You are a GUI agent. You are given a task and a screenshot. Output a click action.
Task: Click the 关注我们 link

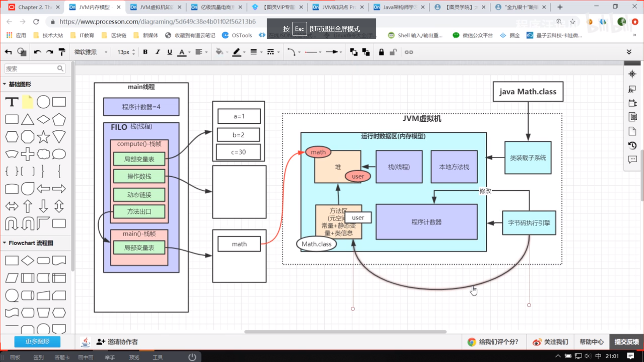tap(550, 342)
